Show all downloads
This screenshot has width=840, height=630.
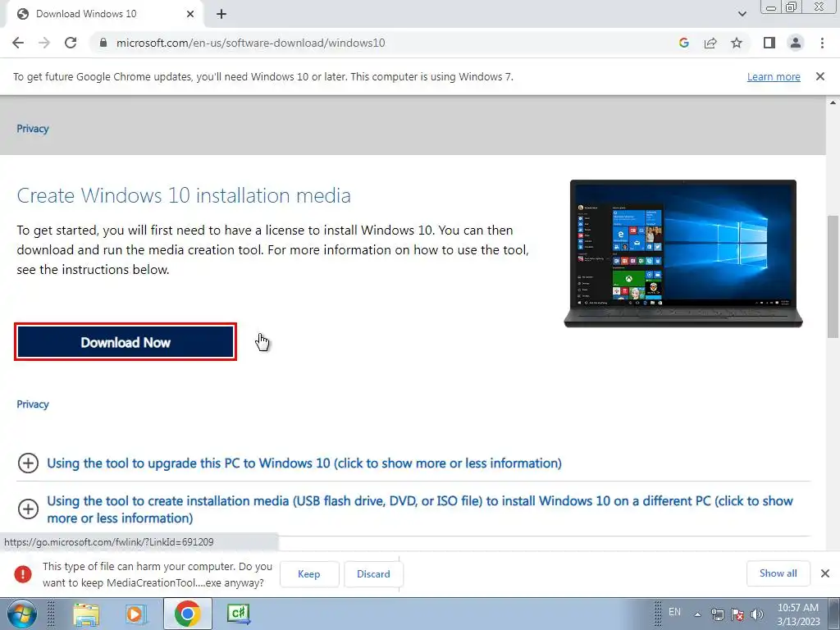point(778,573)
